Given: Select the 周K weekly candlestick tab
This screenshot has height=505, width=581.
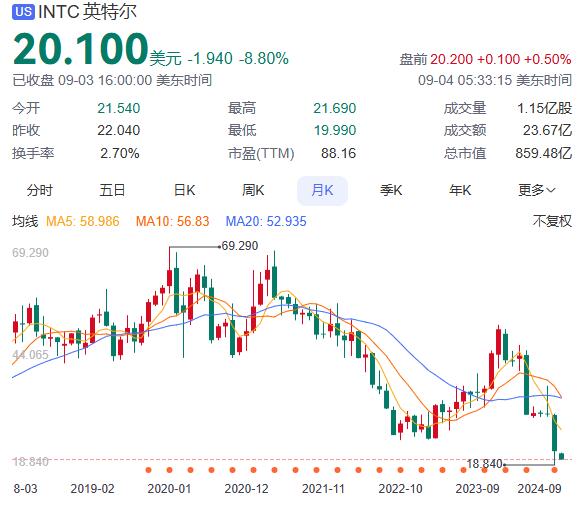Looking at the screenshot, I should click(x=253, y=190).
